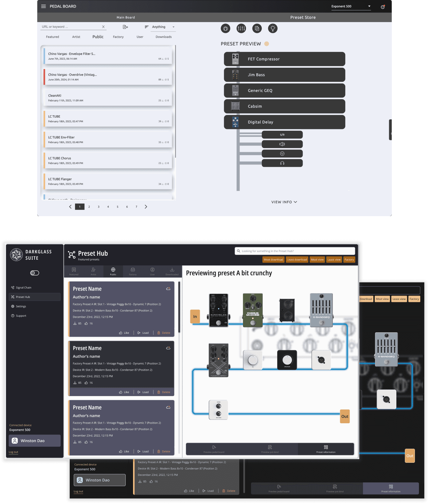
Task: Focus the URL or keyword search field
Action: (x=70, y=27)
